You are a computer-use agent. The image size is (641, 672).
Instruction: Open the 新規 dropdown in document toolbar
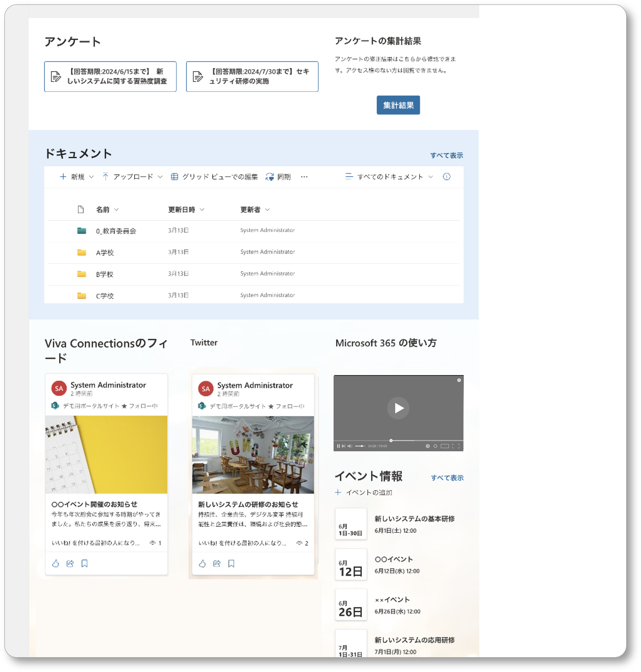[x=77, y=177]
